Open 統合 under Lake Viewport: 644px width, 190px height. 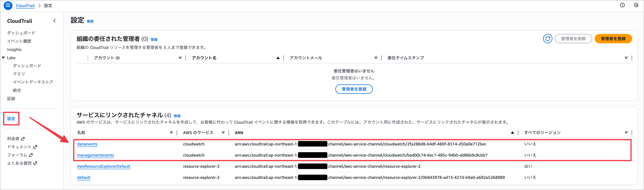coord(17,90)
